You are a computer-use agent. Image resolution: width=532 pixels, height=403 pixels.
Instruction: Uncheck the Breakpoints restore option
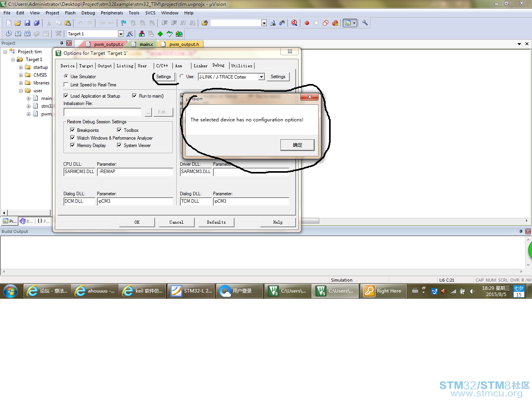point(72,130)
